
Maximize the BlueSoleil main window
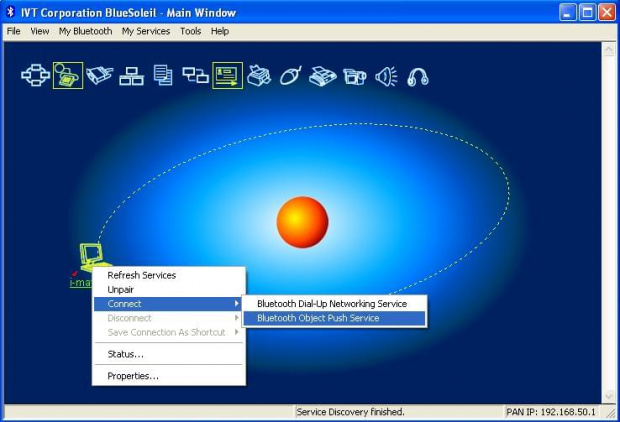click(587, 12)
